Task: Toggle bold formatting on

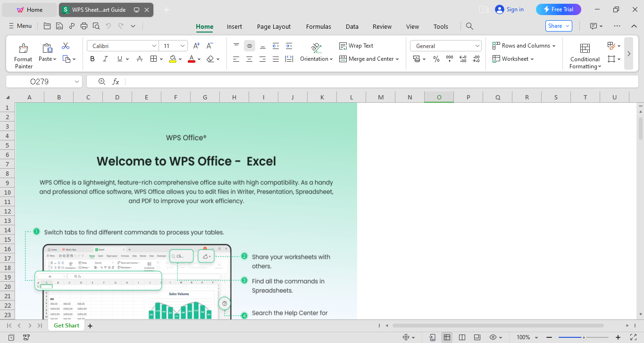Action: tap(92, 58)
